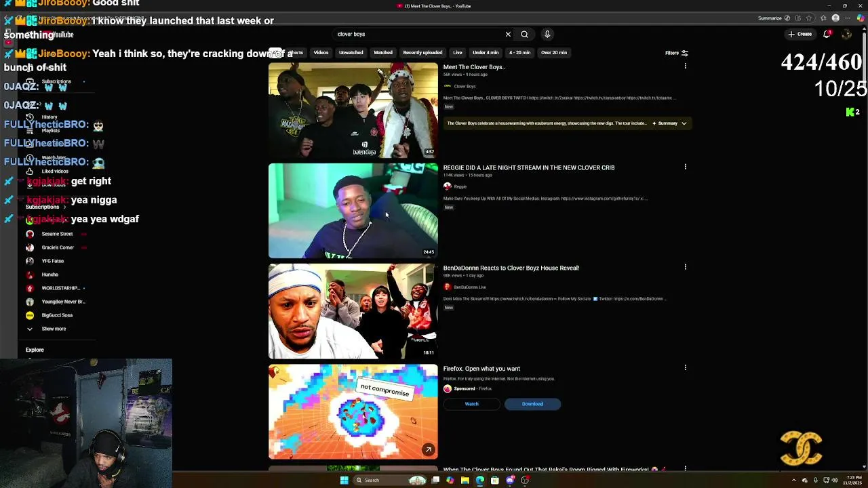Image resolution: width=868 pixels, height=488 pixels.
Task: Click the magnifier search button
Action: (524, 34)
